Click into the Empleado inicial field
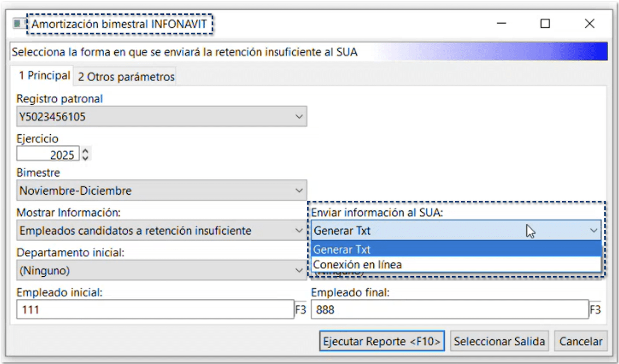This screenshot has width=619, height=364. point(155,310)
